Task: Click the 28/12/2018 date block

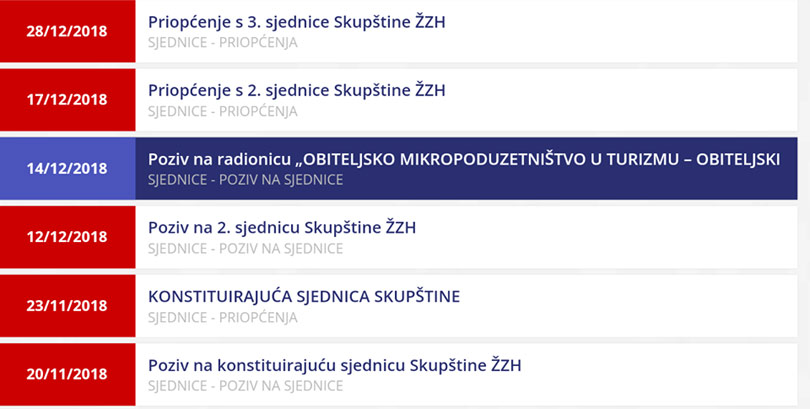Action: click(68, 31)
